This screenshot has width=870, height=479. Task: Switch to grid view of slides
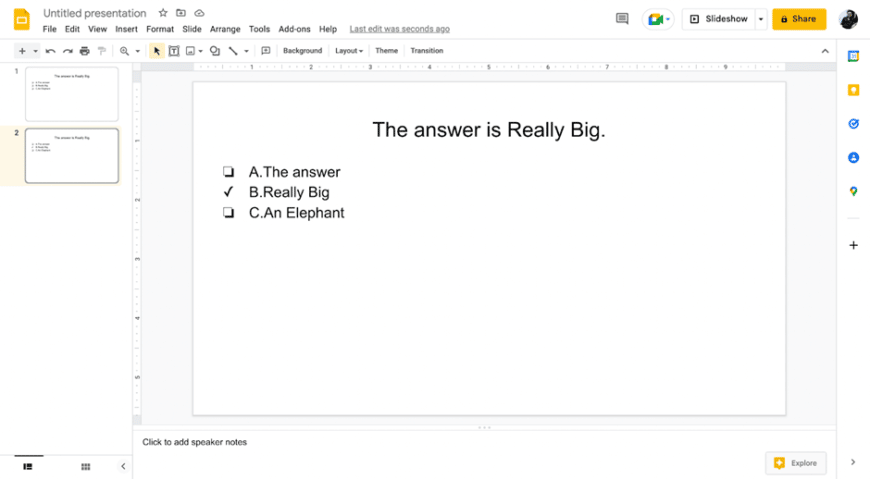click(x=85, y=466)
